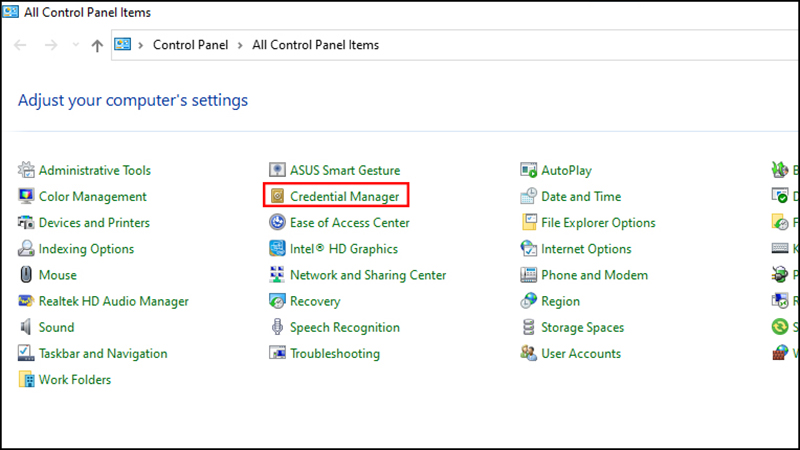Click the Control Panel title bar icon
Viewport: 800px width, 450px height.
point(10,11)
